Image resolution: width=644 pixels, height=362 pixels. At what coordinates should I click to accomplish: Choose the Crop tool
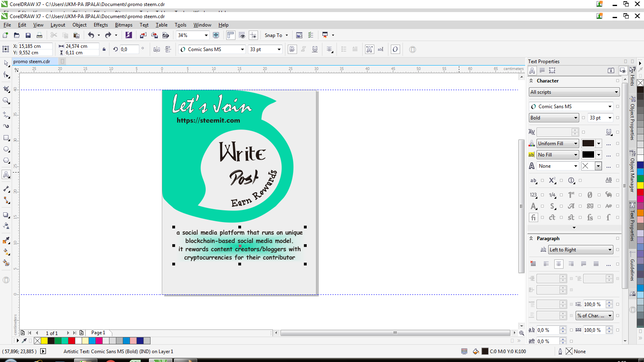point(6,89)
